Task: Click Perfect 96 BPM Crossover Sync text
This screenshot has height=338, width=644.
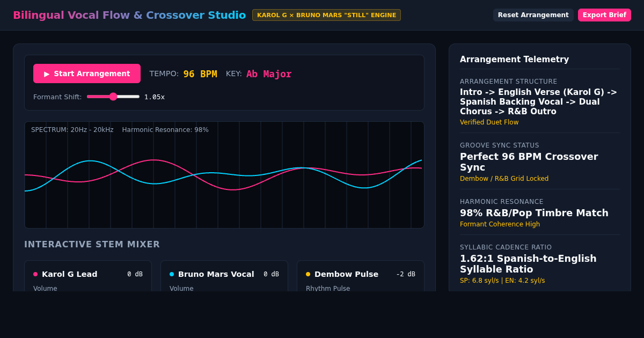Action: coord(529,162)
